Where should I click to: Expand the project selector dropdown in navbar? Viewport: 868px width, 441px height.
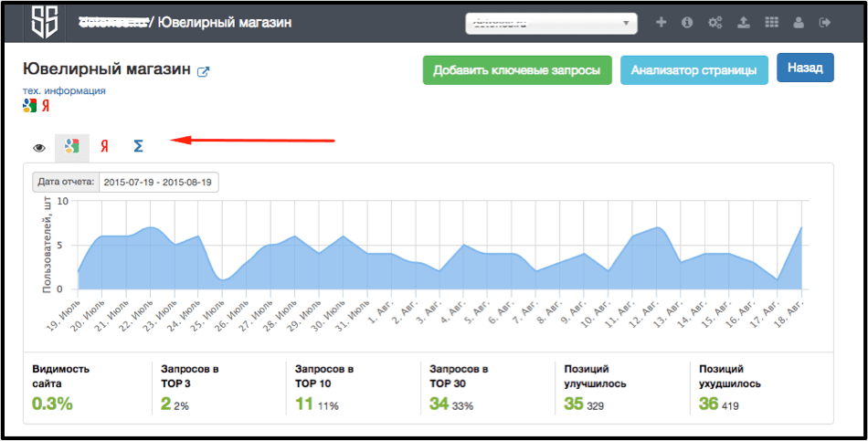(551, 23)
